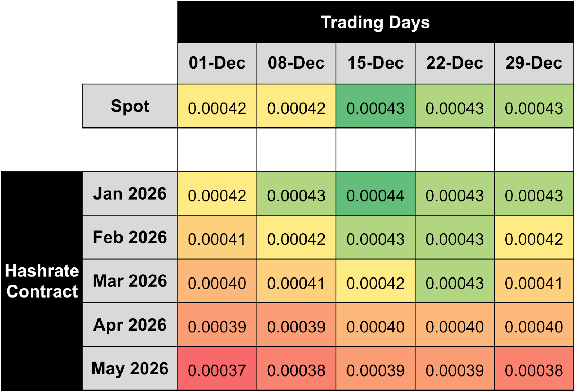Image resolution: width=575 pixels, height=392 pixels.
Task: Select the Spot row label
Action: coord(130,106)
